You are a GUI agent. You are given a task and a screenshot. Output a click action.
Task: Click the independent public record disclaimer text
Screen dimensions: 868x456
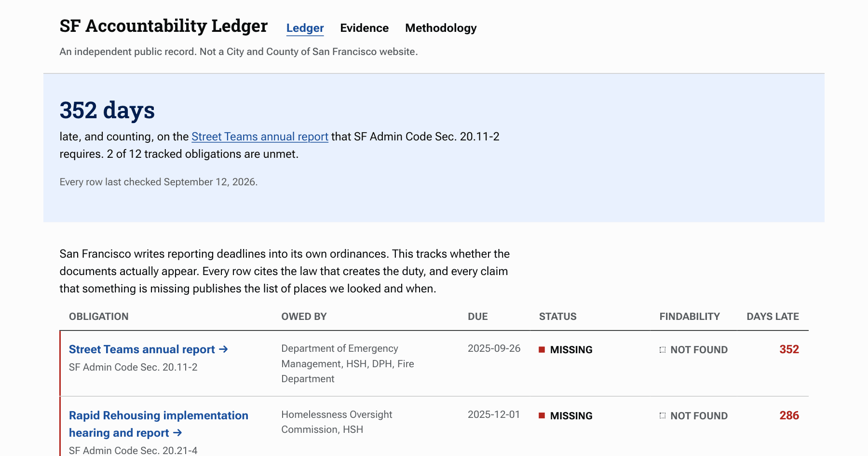pos(239,52)
